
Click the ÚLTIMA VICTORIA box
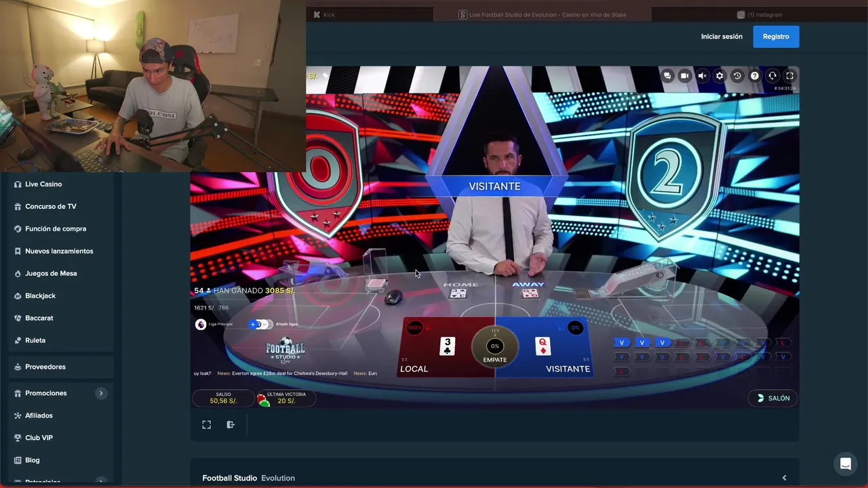[285, 398]
